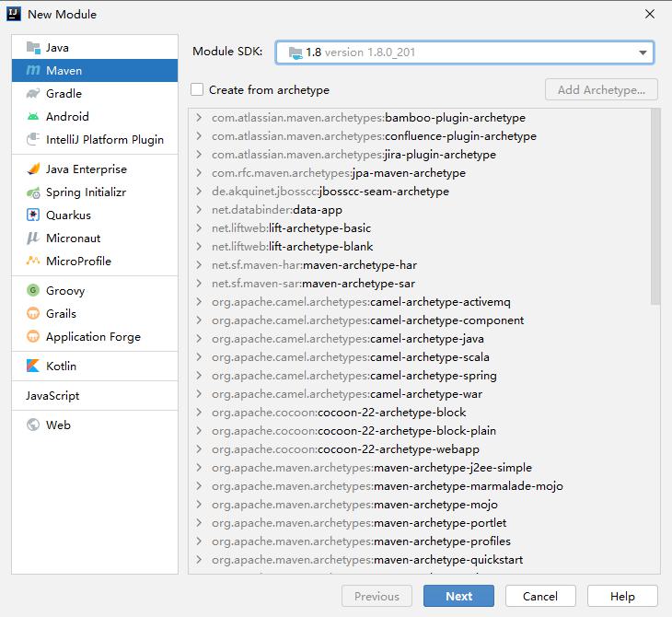This screenshot has height=617, width=672.
Task: Click the Grails icon
Action: pyautogui.click(x=33, y=313)
